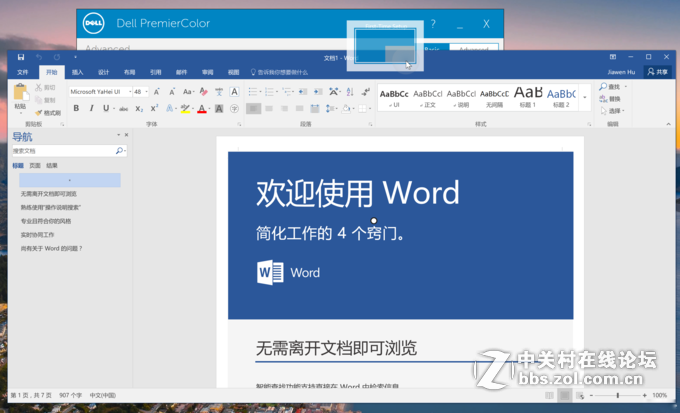Switch to the 审阅 Review tab
680x413 pixels.
click(208, 72)
